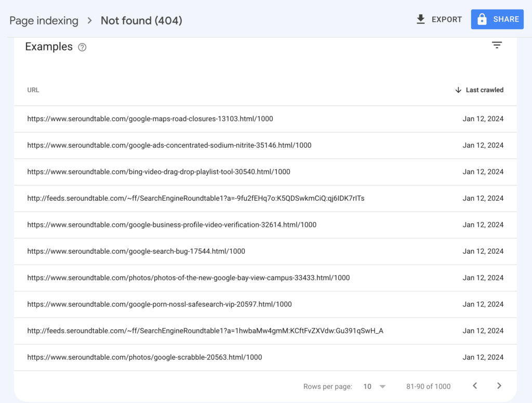Click the Export download icon
The width and height of the screenshot is (532, 403).
421,19
